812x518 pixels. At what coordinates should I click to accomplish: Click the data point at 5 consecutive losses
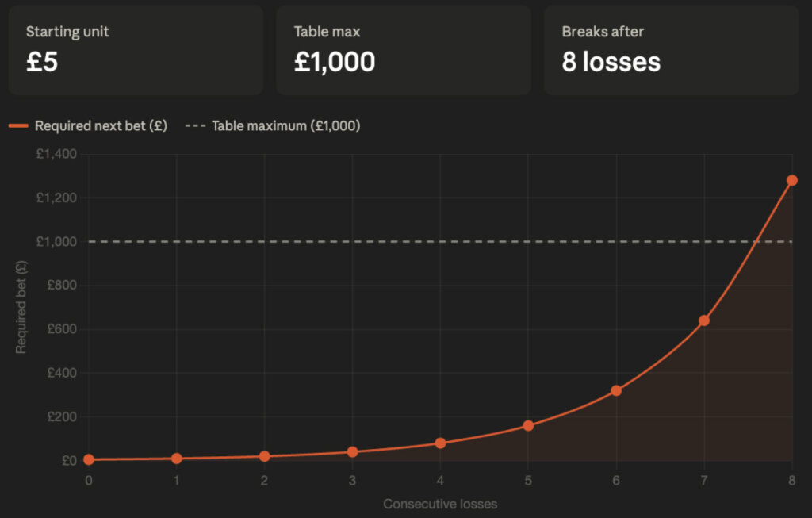tap(528, 425)
